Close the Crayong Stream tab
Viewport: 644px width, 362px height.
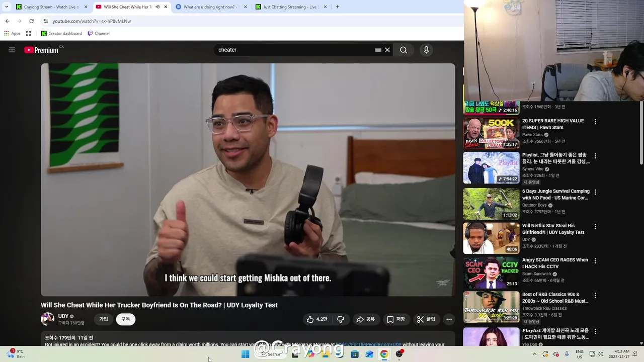pos(86,7)
